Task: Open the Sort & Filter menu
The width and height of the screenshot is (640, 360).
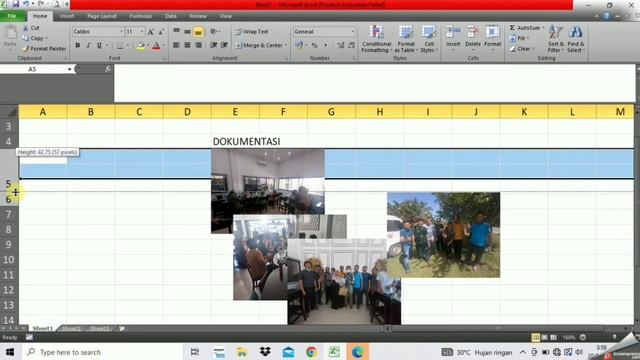Action: tap(556, 39)
